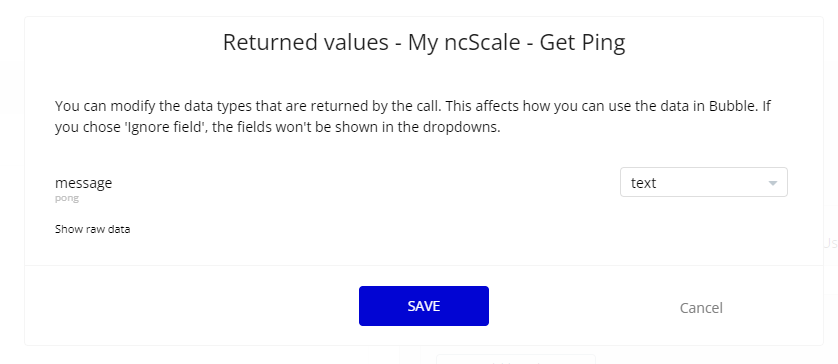Viewport: 838px width, 364px height.
Task: Reveal raw response data for Get Ping
Action: [x=92, y=229]
